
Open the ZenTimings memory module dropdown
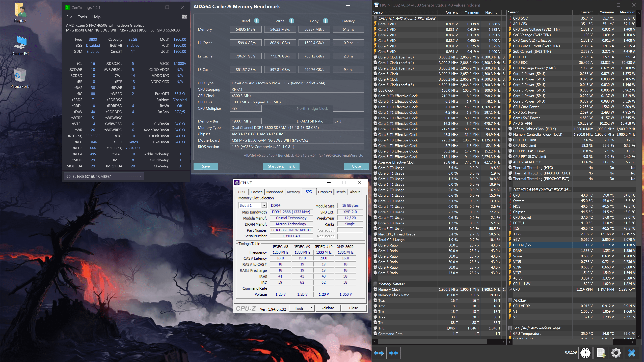click(x=141, y=176)
